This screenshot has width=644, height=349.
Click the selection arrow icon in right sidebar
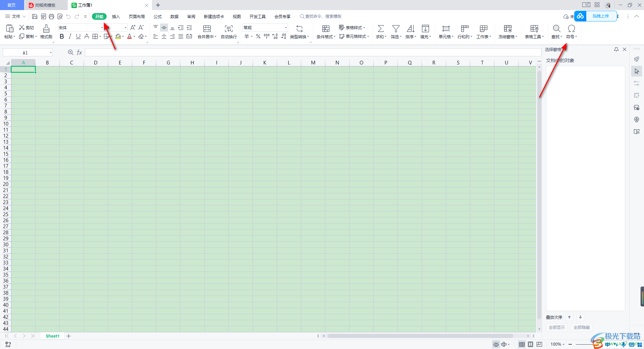tap(637, 71)
